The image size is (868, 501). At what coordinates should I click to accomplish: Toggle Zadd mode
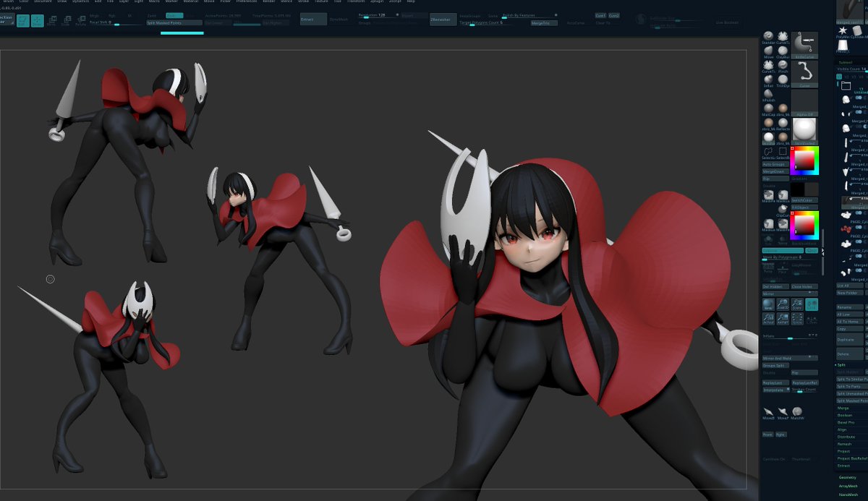[152, 15]
